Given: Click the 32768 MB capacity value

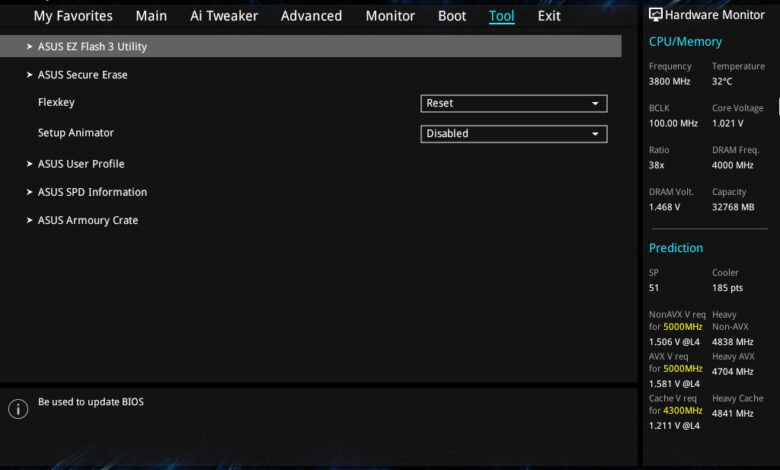Looking at the screenshot, I should click(x=733, y=207).
